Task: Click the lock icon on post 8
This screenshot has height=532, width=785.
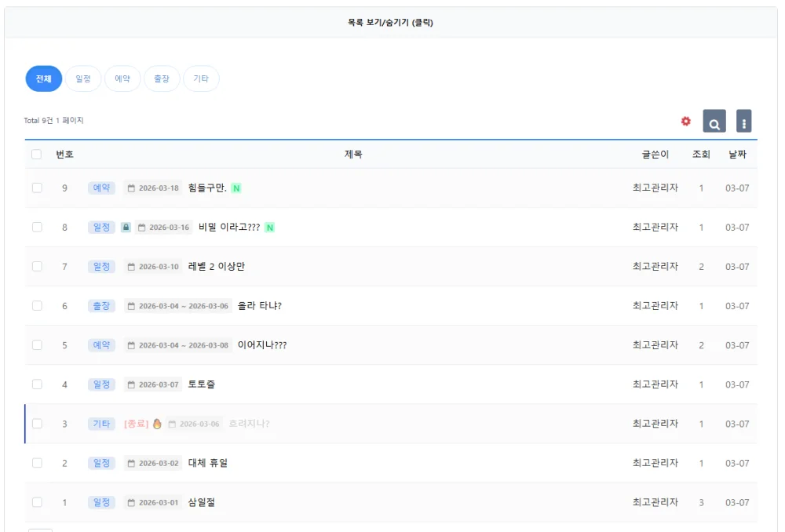Action: coord(126,228)
